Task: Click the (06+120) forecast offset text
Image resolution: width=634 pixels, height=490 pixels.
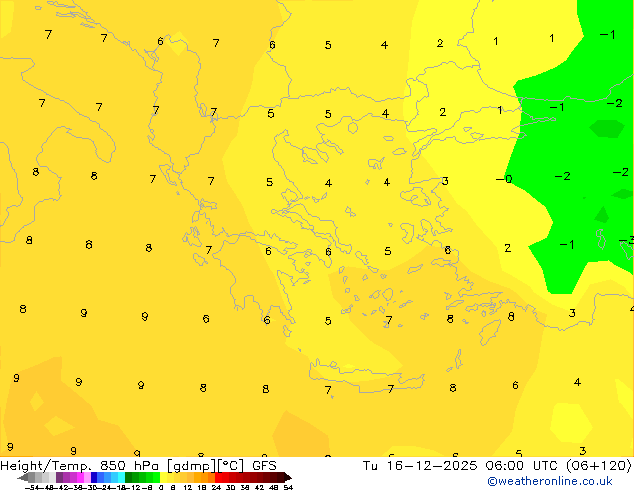Action: pyautogui.click(x=598, y=466)
